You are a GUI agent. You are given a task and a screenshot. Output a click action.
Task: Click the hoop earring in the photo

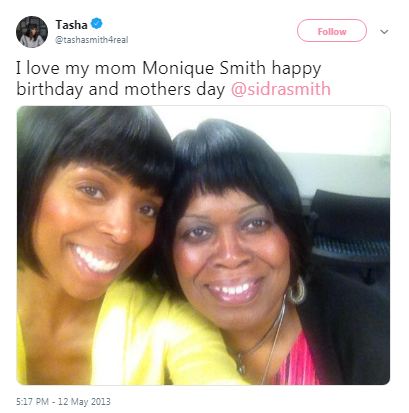click(297, 290)
